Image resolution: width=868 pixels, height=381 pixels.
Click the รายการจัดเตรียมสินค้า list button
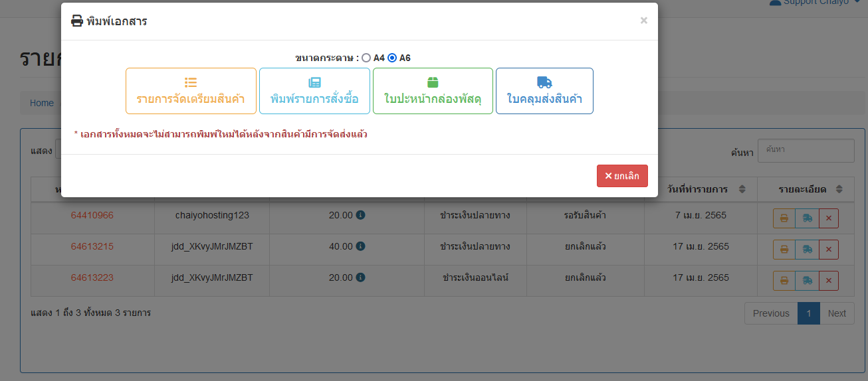[x=191, y=91]
